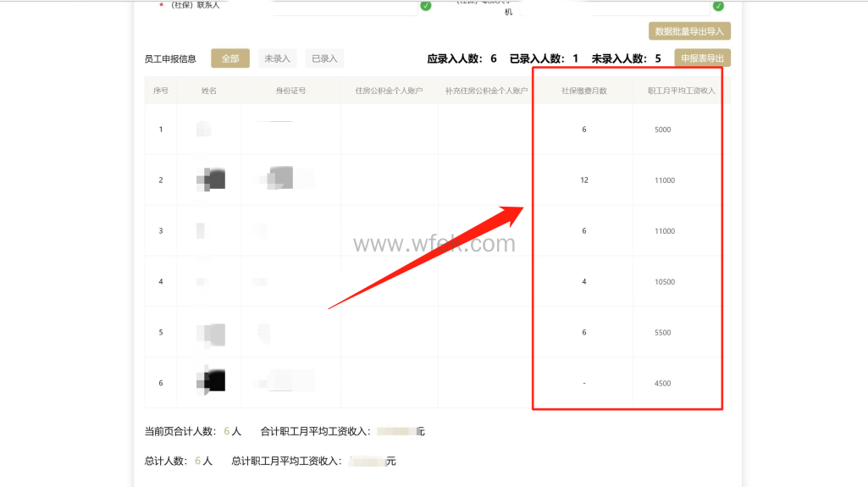Click the 社保缴费月数 column header
868x487 pixels.
click(583, 91)
